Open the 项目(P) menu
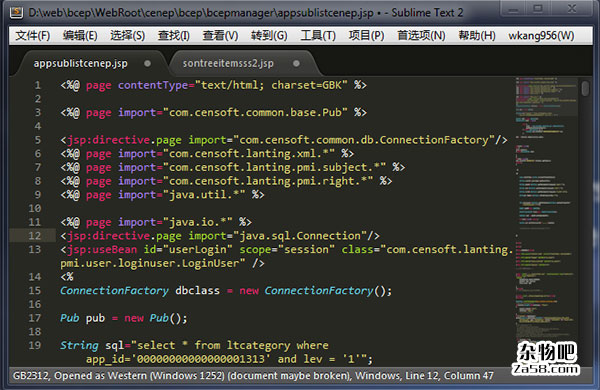The image size is (600, 390). (366, 36)
